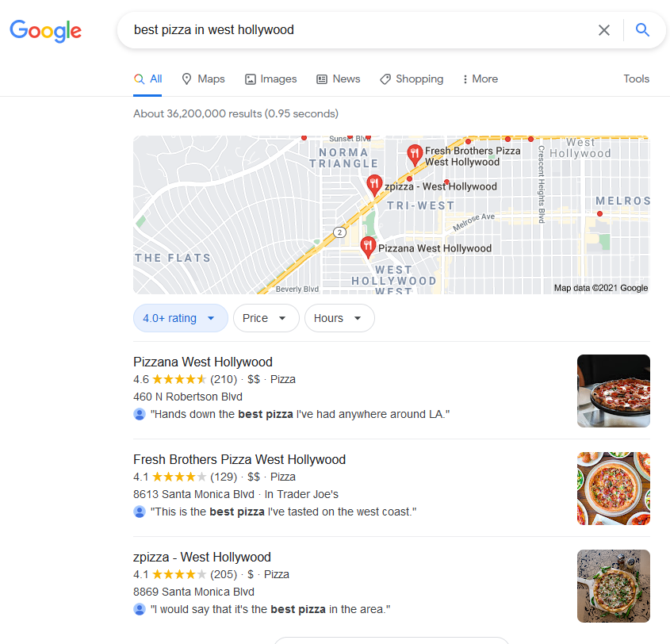The height and width of the screenshot is (644, 670).
Task: Click the Pizzana West Hollywood map pin
Action: (x=368, y=247)
